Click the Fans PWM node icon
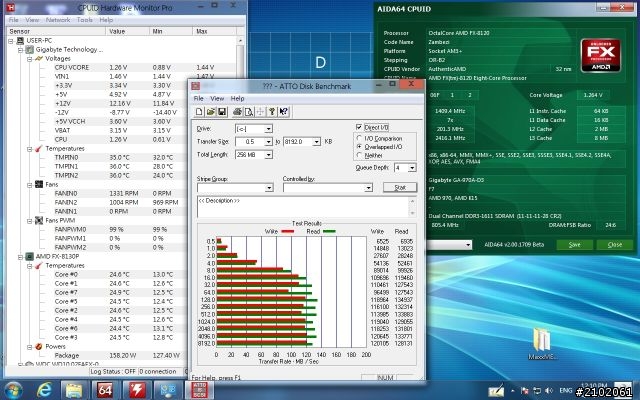Image resolution: width=640 pixels, height=400 pixels. coord(39,220)
